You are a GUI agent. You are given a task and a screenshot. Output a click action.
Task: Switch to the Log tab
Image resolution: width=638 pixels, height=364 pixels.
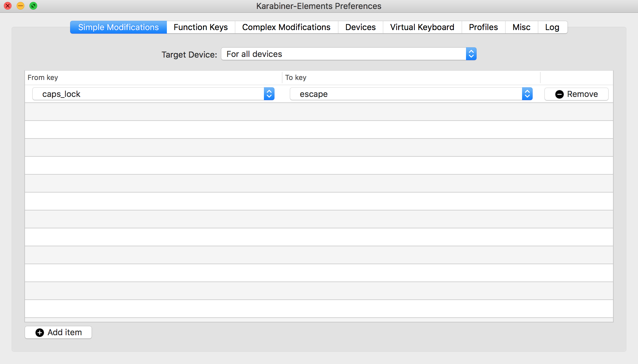pyautogui.click(x=552, y=27)
